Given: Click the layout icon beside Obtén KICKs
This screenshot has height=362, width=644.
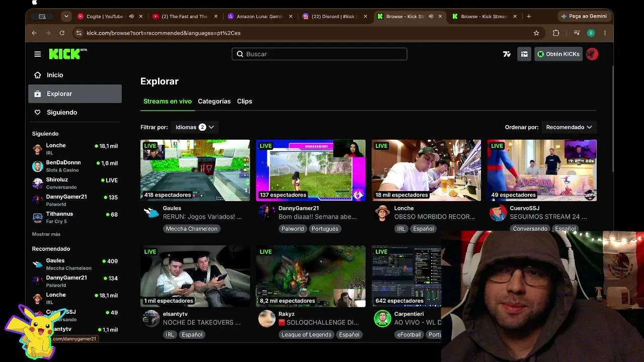Looking at the screenshot, I should (x=524, y=54).
